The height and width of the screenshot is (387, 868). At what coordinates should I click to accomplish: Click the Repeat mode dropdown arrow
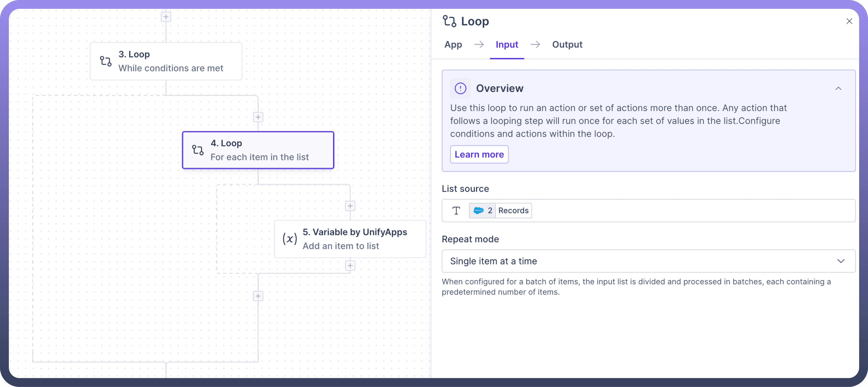pyautogui.click(x=841, y=261)
